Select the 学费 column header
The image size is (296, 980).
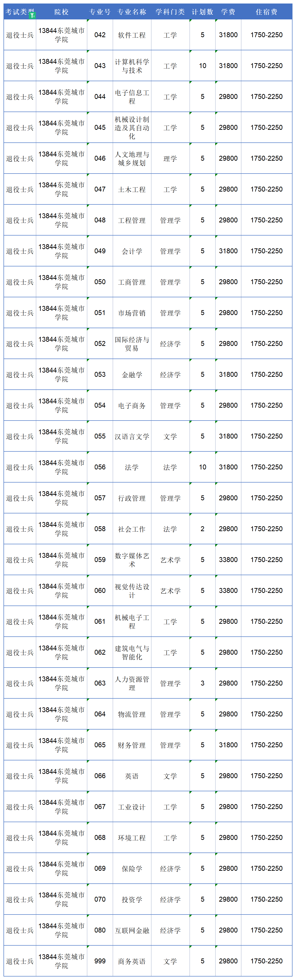point(228,12)
